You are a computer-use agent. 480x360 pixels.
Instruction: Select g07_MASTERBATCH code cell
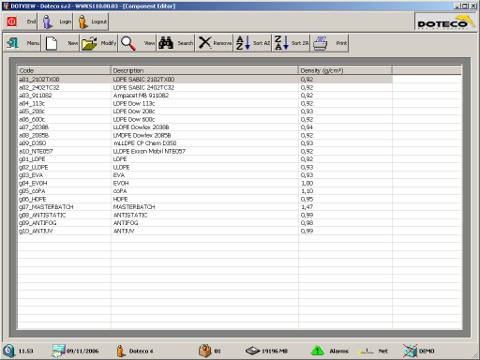point(64,207)
